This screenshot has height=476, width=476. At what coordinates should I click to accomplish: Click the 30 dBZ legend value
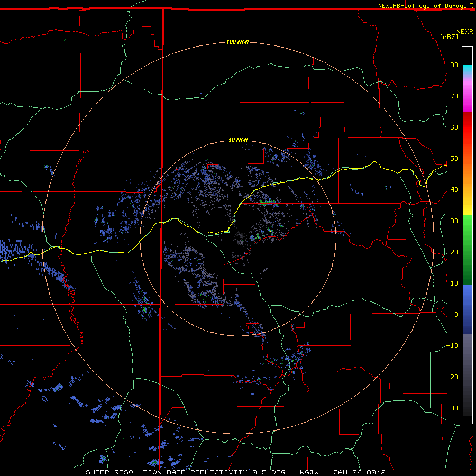(x=454, y=221)
